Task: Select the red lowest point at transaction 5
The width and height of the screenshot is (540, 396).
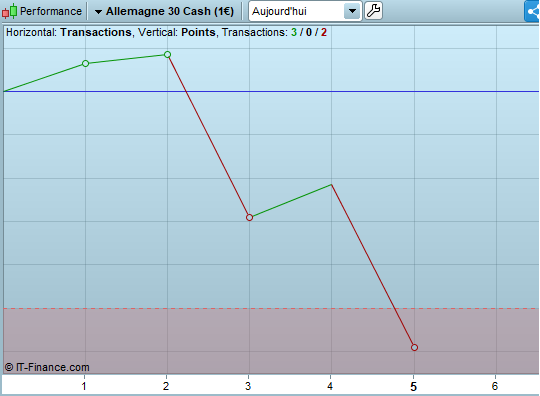Action: pyautogui.click(x=414, y=347)
